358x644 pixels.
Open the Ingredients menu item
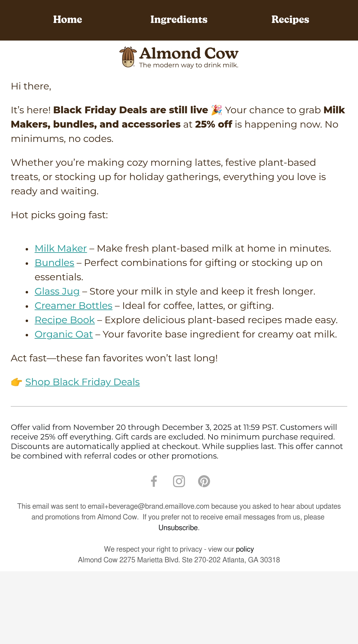(179, 19)
